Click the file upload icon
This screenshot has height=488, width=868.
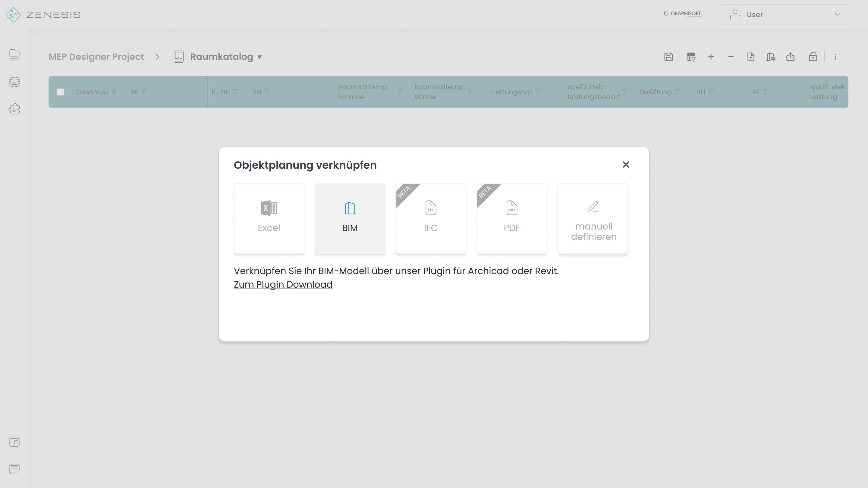pos(751,57)
